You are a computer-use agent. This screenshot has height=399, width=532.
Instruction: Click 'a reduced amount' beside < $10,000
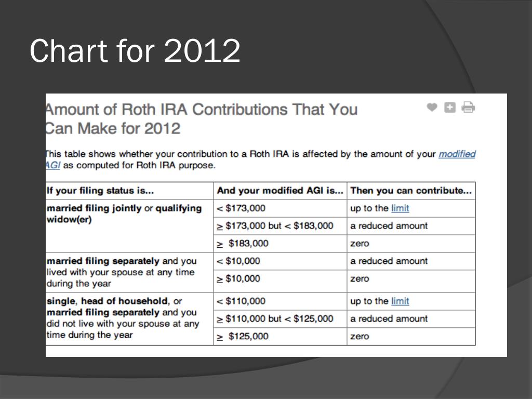[x=411, y=261]
